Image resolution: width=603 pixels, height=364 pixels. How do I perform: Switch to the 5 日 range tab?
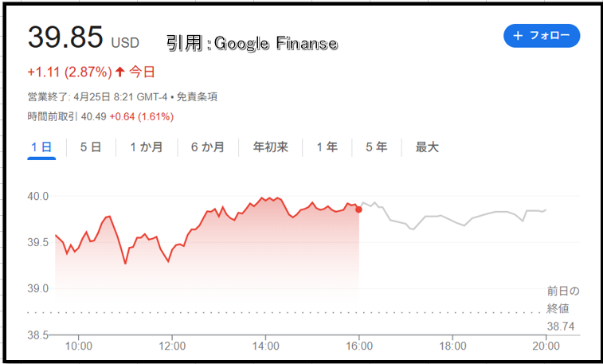point(91,147)
